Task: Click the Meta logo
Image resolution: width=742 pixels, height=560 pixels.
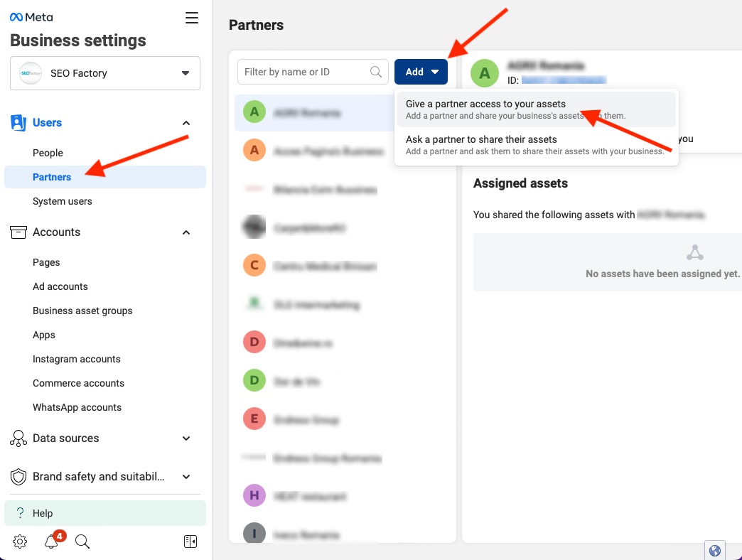Action: point(31,18)
